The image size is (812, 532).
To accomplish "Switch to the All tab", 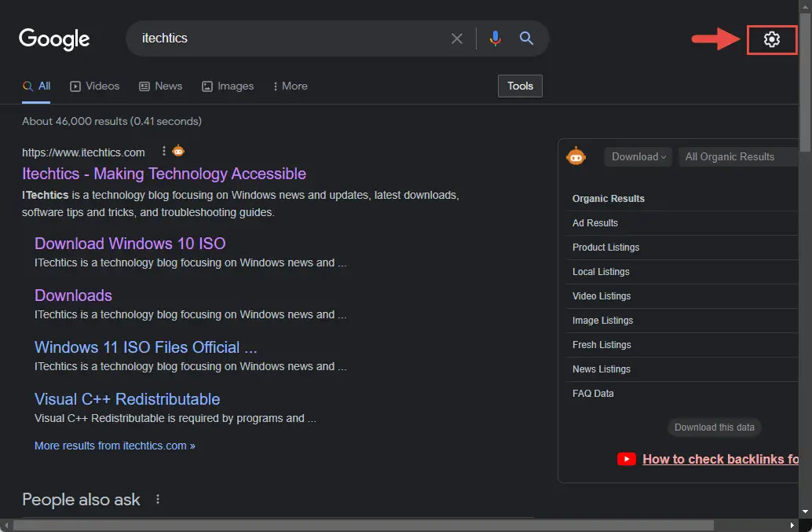I will [x=36, y=86].
